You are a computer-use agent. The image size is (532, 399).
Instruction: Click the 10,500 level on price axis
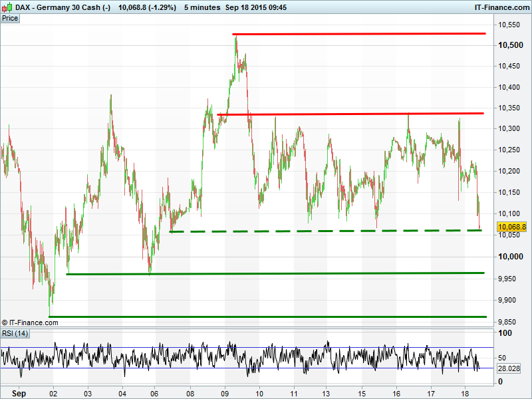510,45
